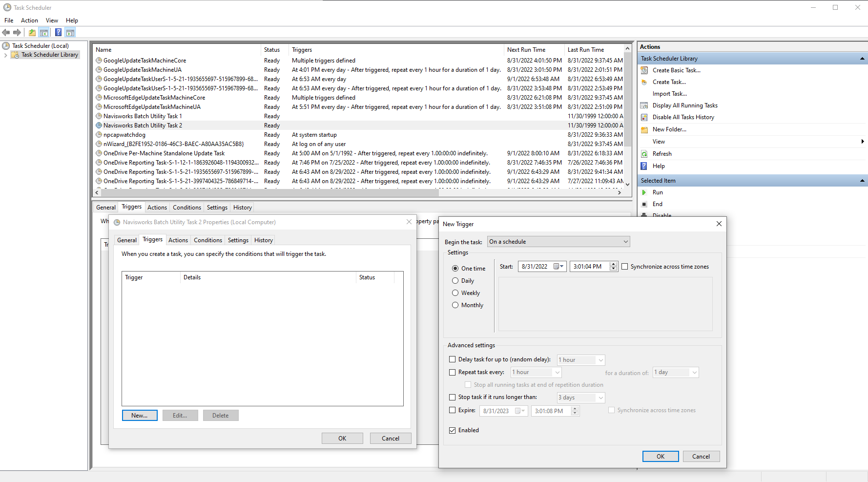Open the calendar picker in the Start date field
The width and height of the screenshot is (868, 482).
coord(558,267)
